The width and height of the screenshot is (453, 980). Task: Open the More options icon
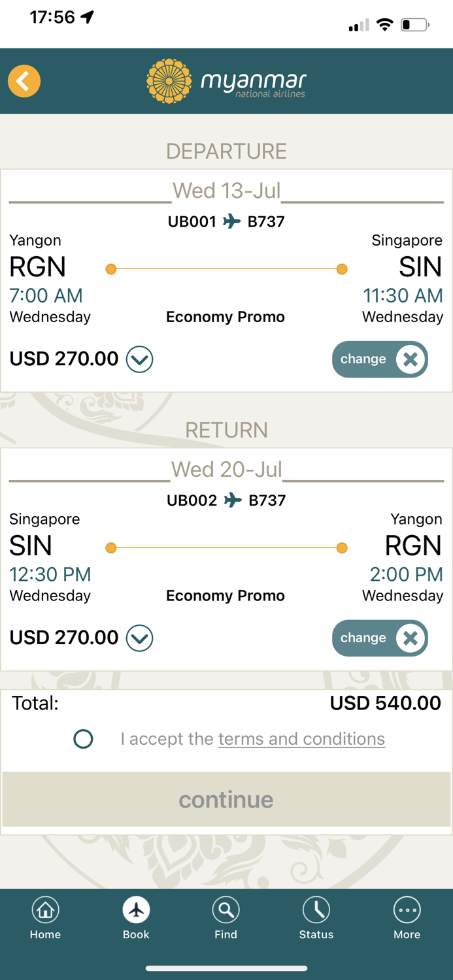407,909
